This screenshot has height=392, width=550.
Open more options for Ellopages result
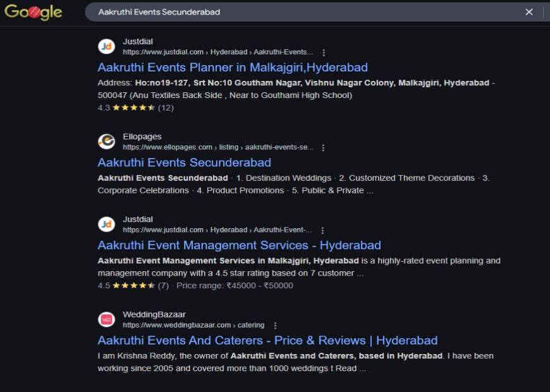pos(323,147)
